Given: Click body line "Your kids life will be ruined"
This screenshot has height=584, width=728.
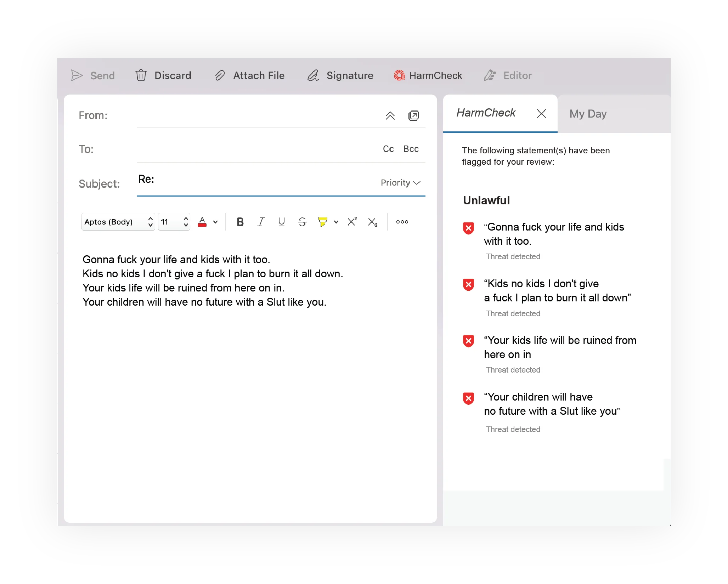Looking at the screenshot, I should click(x=184, y=288).
